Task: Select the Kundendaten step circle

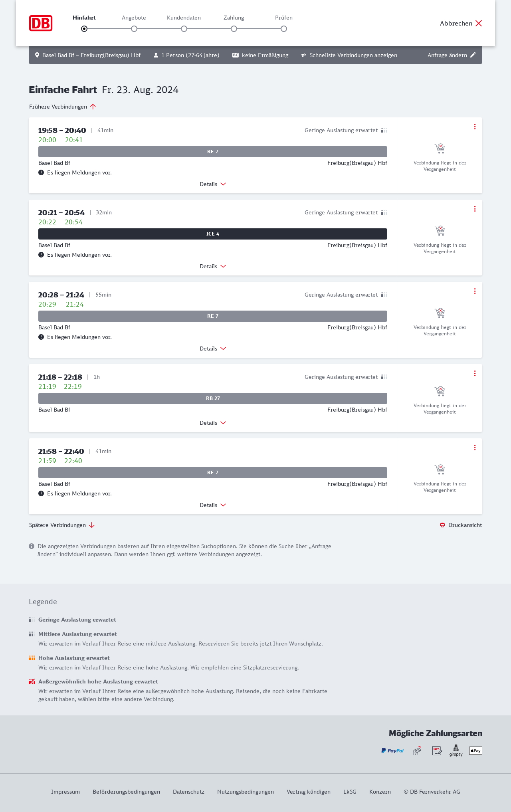Action: coord(184,29)
